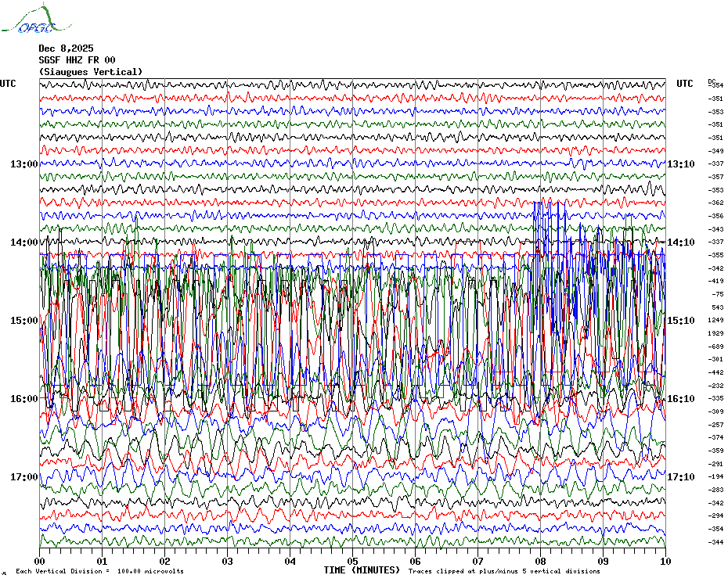
Task: Click the Each Vertical Division scale note
Action: (100, 572)
